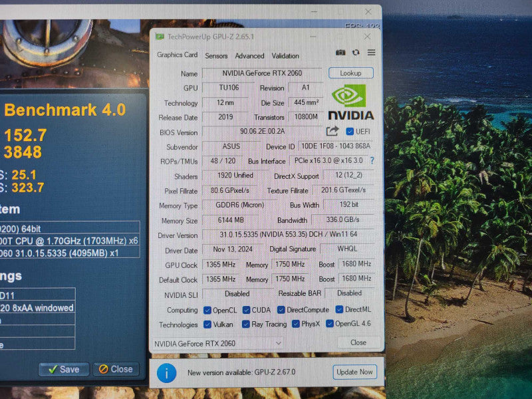
Task: Click the Shaders value 1920 Unified
Action: [235, 176]
